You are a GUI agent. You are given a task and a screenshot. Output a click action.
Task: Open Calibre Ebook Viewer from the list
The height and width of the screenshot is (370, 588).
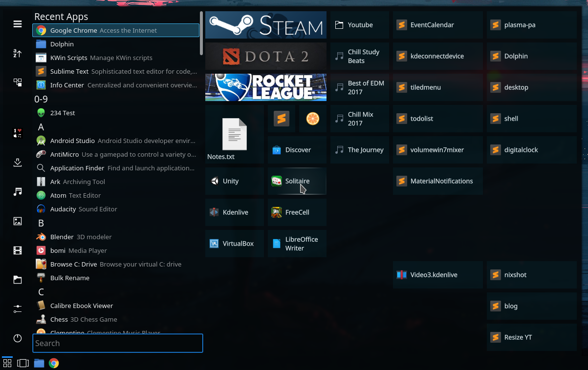click(x=116, y=306)
